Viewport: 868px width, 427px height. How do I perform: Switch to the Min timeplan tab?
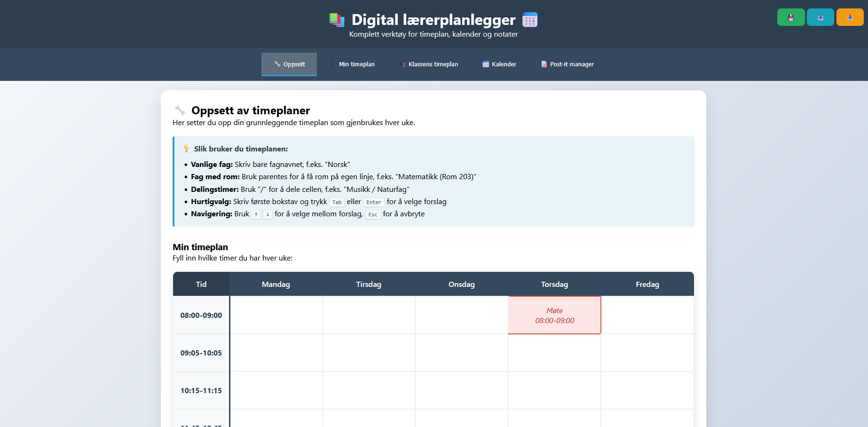click(352, 64)
